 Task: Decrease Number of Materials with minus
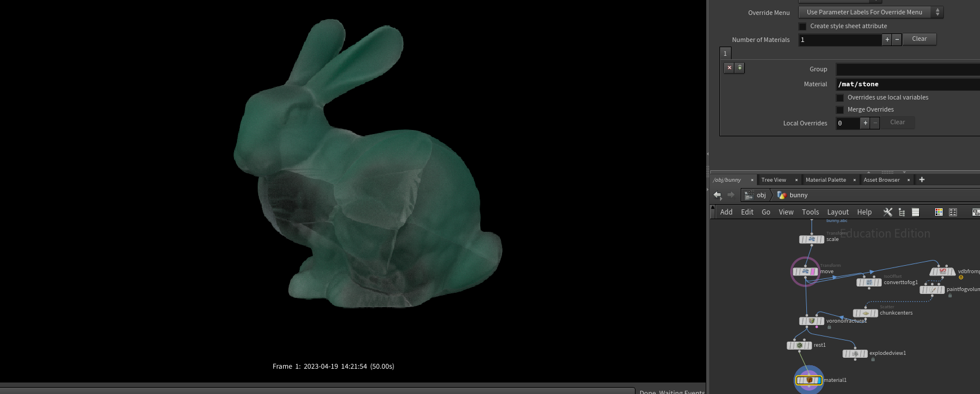897,39
